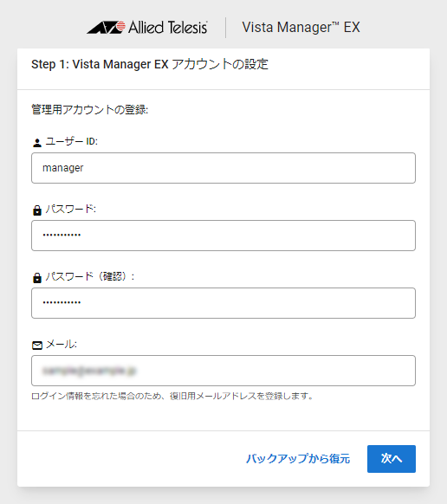447x504 pixels.
Task: Click the Step 1 アカウントの設定 heading
Action: point(150,64)
